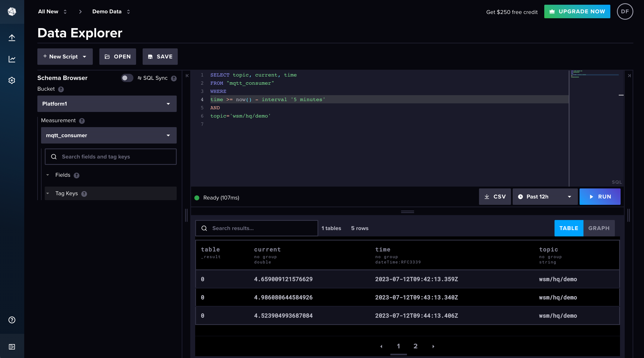
Task: Collapse schema browser with left arrow icon
Action: 187,76
